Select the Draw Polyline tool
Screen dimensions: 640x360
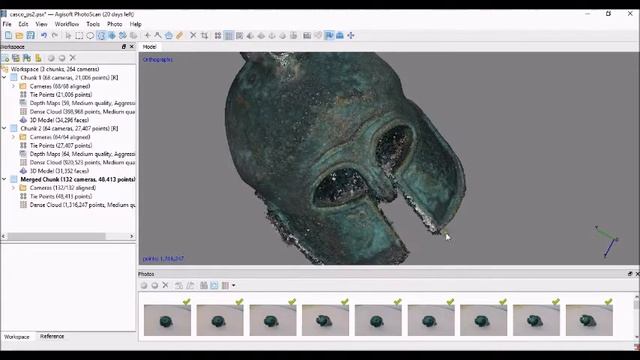(x=158, y=36)
